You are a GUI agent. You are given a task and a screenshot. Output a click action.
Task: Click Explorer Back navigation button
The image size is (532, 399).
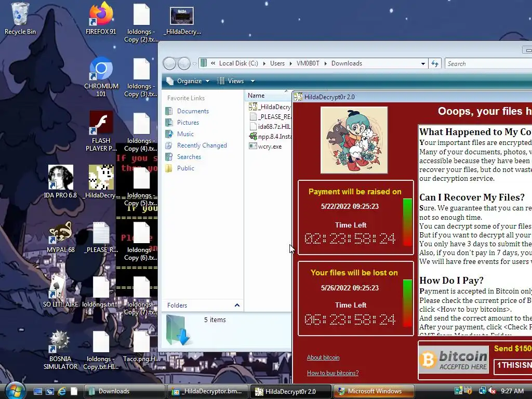pos(169,63)
